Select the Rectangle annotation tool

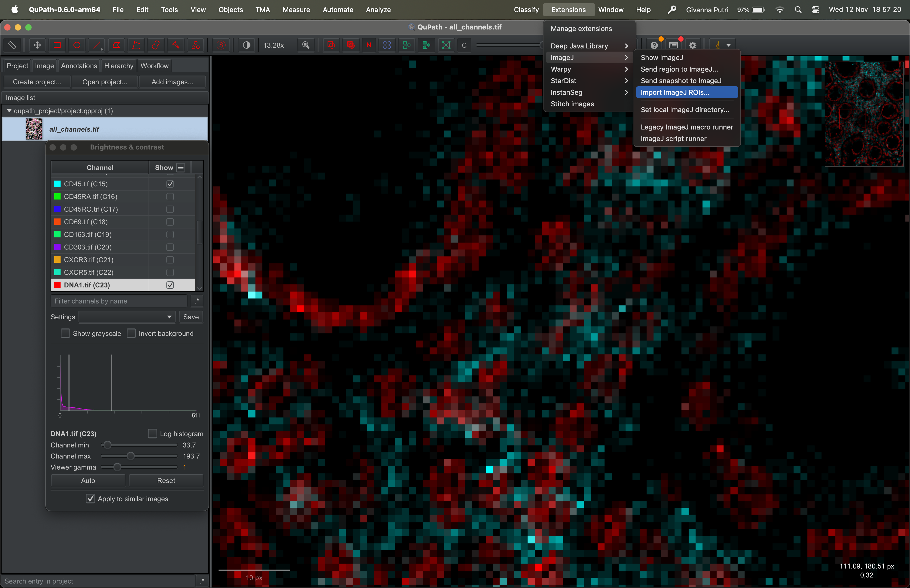pos(57,45)
